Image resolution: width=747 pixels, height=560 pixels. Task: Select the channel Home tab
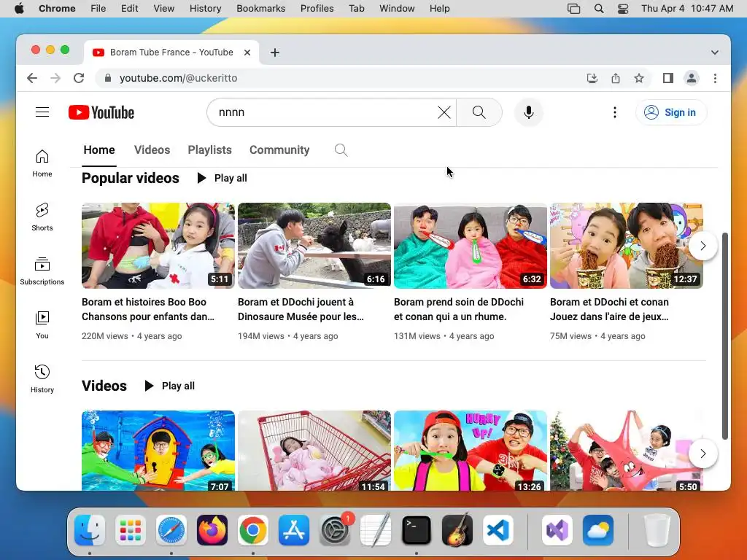coord(99,150)
